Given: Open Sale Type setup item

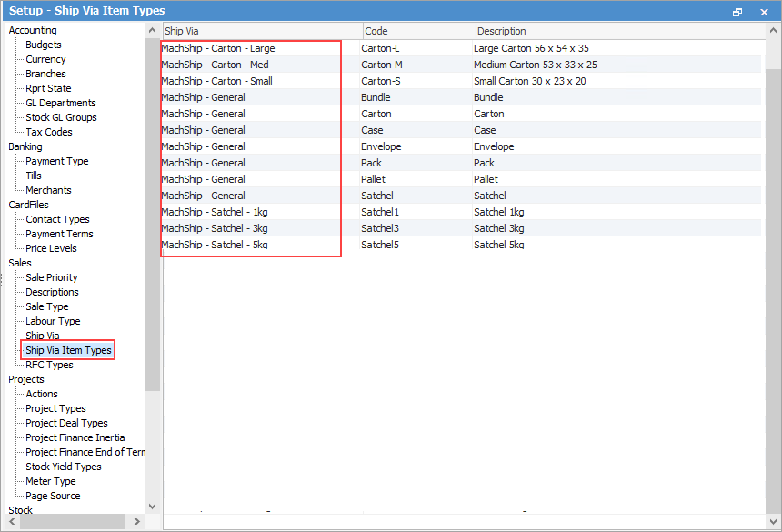Looking at the screenshot, I should 47,306.
